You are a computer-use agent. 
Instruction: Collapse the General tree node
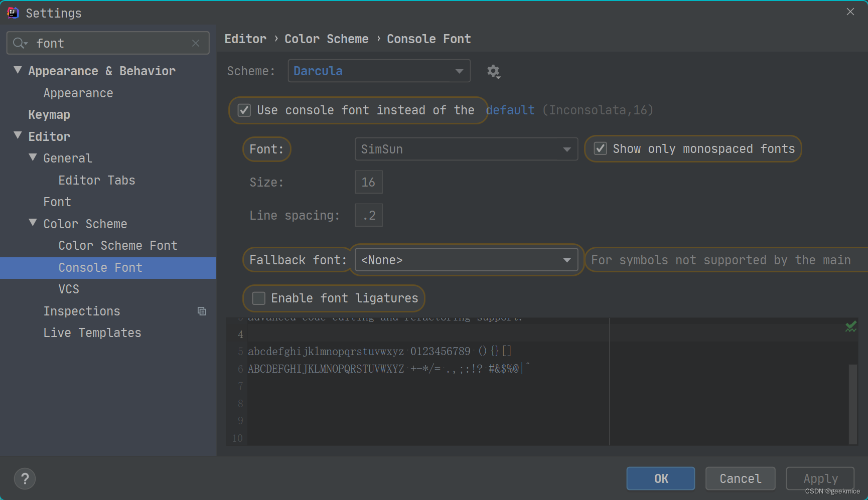coord(33,157)
